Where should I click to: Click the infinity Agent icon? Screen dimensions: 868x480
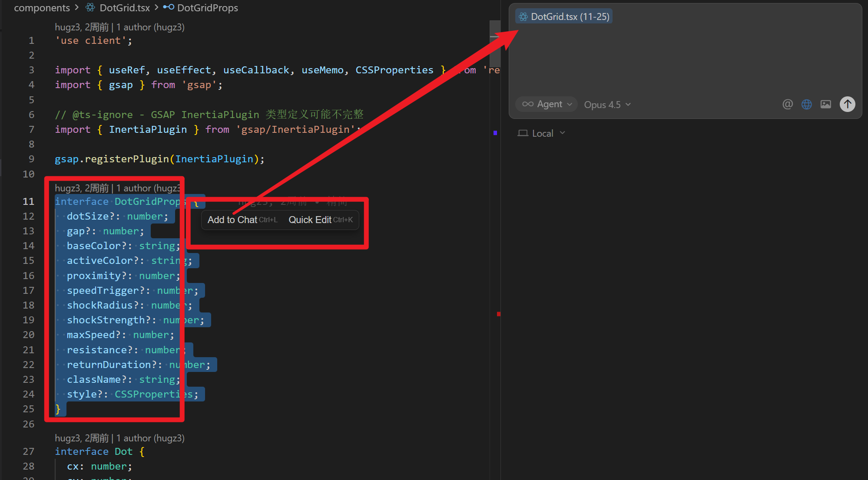[527, 104]
